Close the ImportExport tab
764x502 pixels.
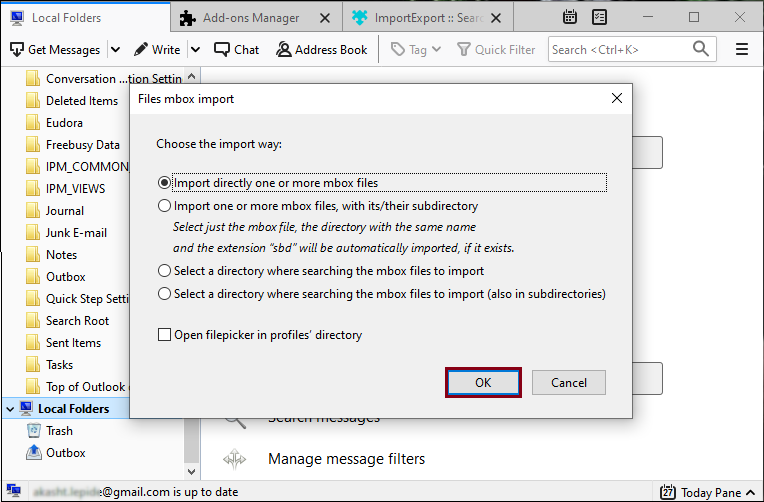pos(496,18)
